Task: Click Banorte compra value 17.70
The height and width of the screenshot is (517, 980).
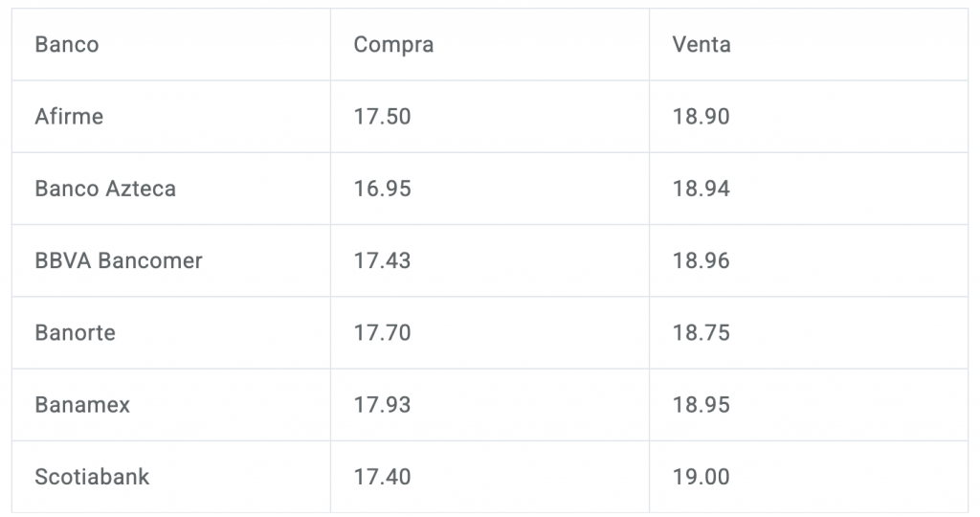Action: tap(382, 333)
